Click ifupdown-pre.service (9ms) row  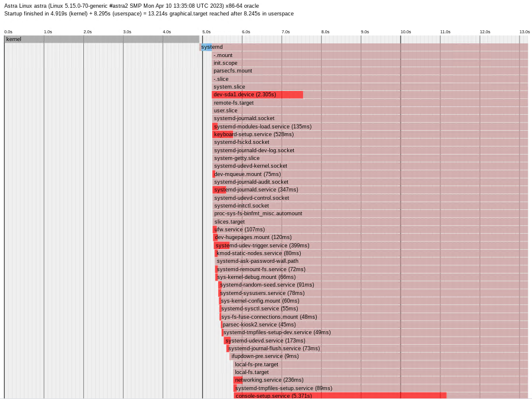point(265,356)
